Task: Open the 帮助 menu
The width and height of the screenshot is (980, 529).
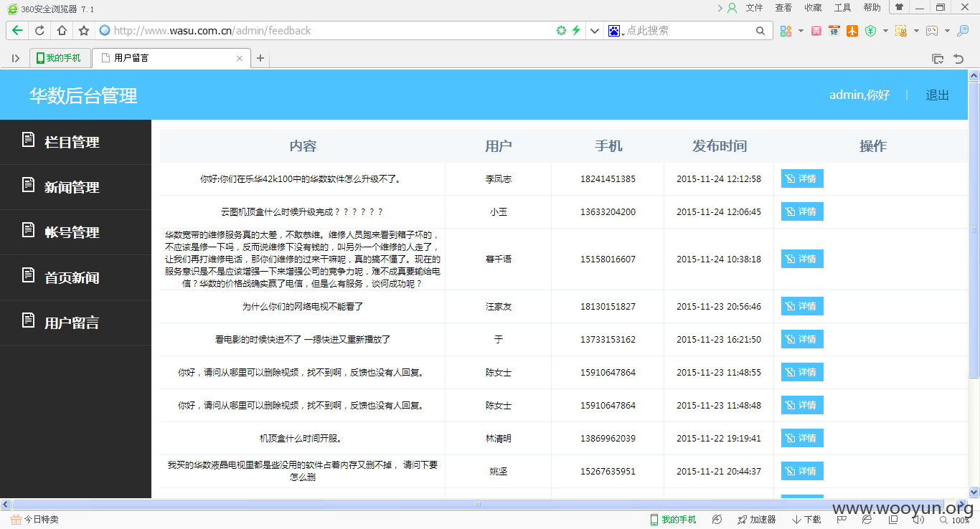Action: 872,8
